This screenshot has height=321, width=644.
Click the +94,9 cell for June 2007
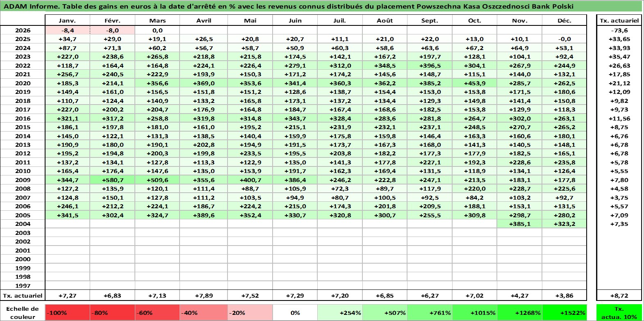[295, 198]
